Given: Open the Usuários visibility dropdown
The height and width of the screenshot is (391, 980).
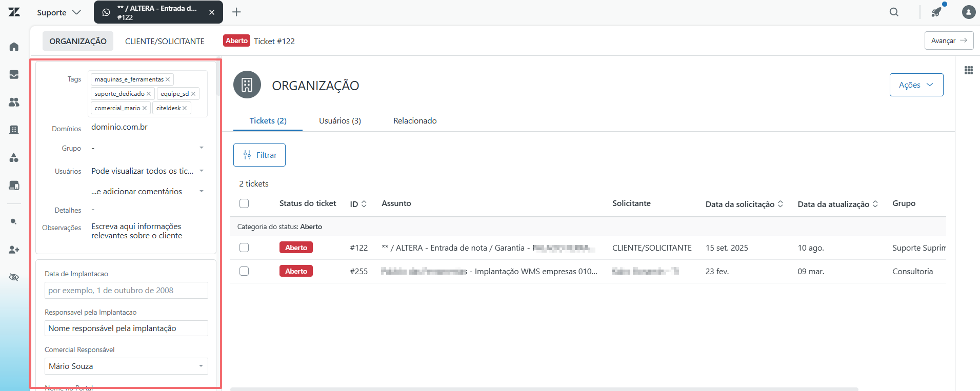Looking at the screenshot, I should tap(148, 171).
